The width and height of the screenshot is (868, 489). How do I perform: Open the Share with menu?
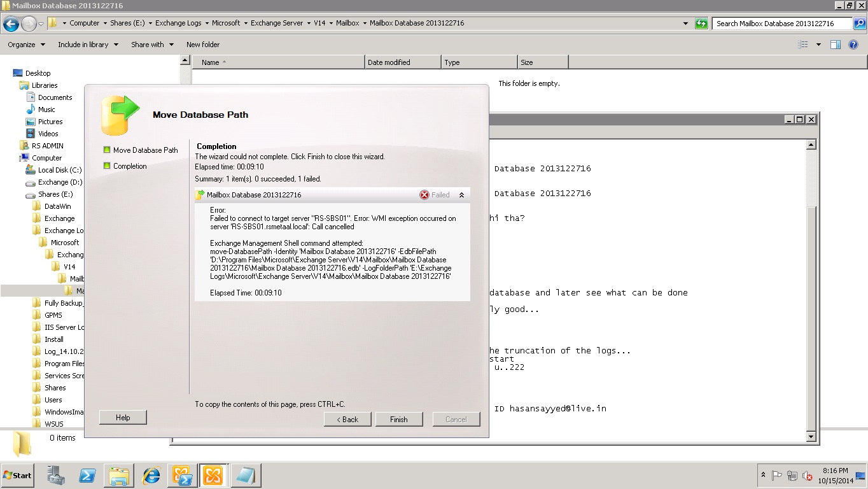(x=152, y=45)
